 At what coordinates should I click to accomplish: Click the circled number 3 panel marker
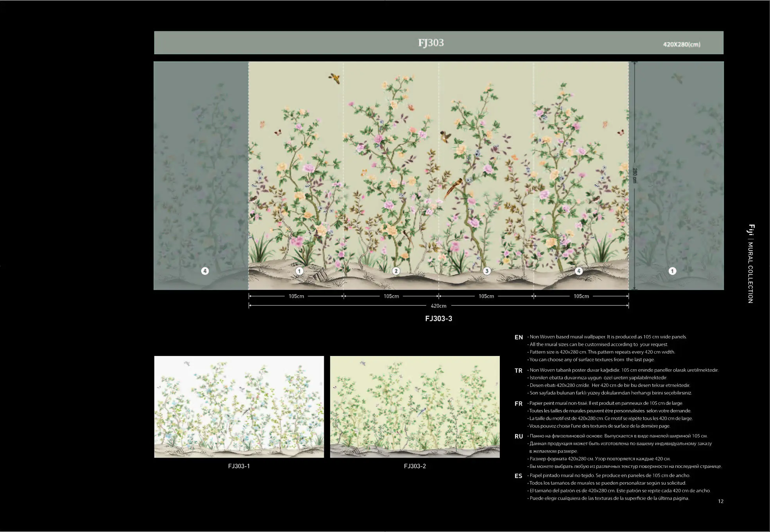487,271
